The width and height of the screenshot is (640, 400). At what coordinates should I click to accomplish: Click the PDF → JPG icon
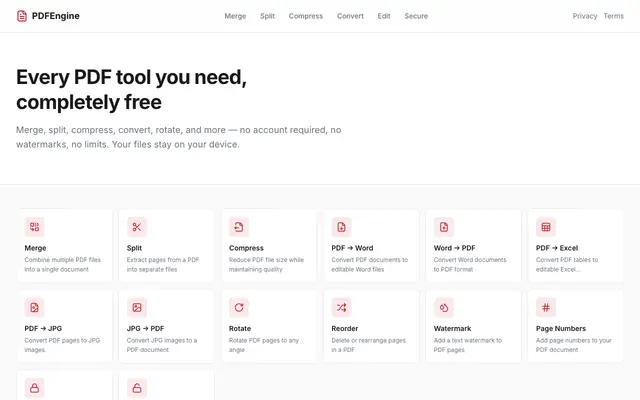point(34,307)
